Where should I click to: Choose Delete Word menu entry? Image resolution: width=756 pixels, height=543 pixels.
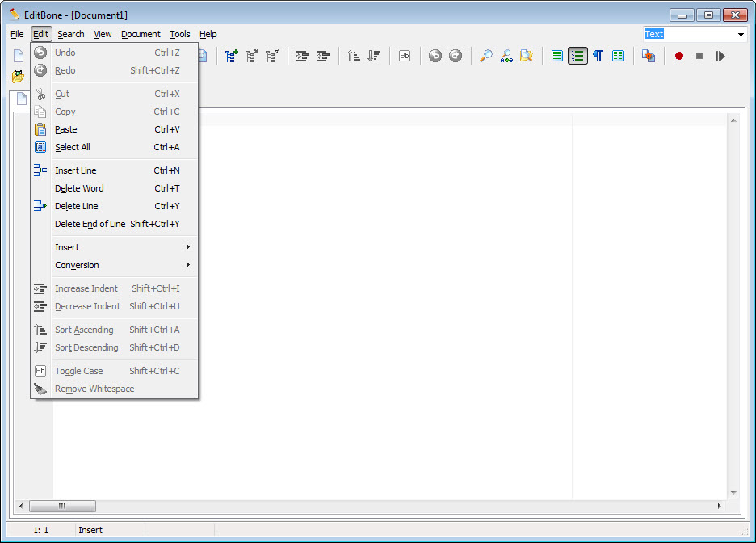[114, 188]
